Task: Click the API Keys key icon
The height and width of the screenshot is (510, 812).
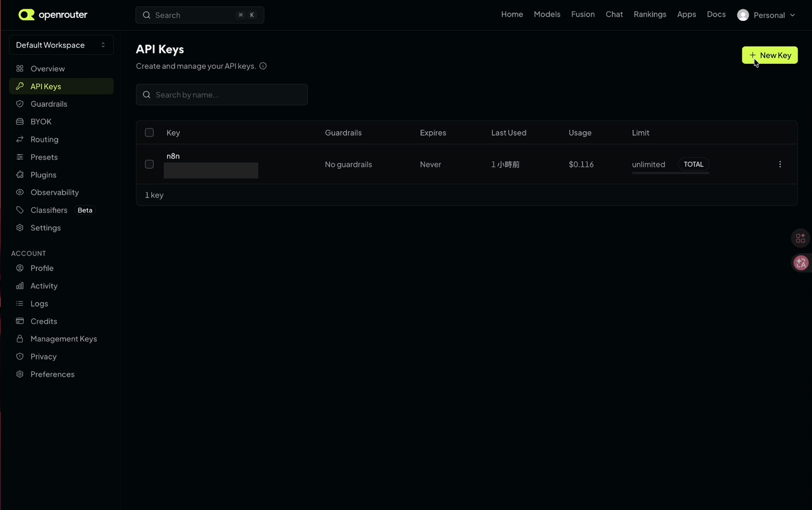Action: point(20,86)
